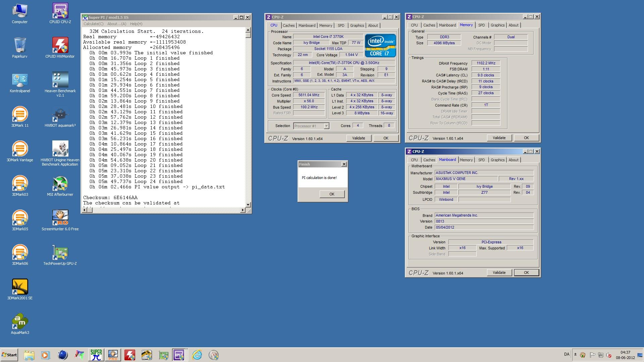
Task: Click OK in the CPU-Z CPU window
Action: 386,138
